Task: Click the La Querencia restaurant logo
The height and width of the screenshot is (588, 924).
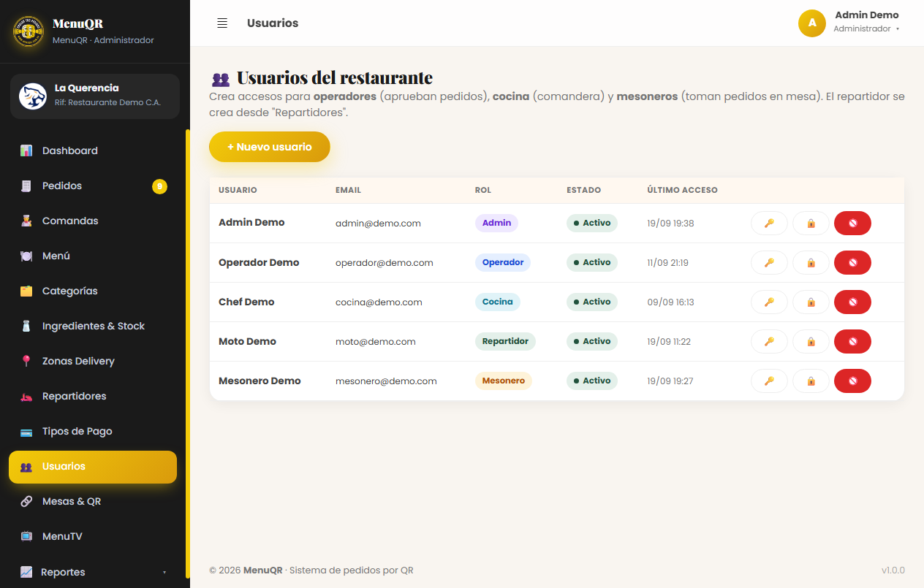Action: click(x=33, y=96)
